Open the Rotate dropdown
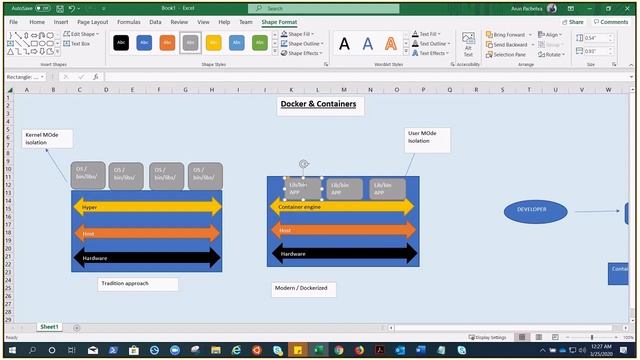 point(551,54)
